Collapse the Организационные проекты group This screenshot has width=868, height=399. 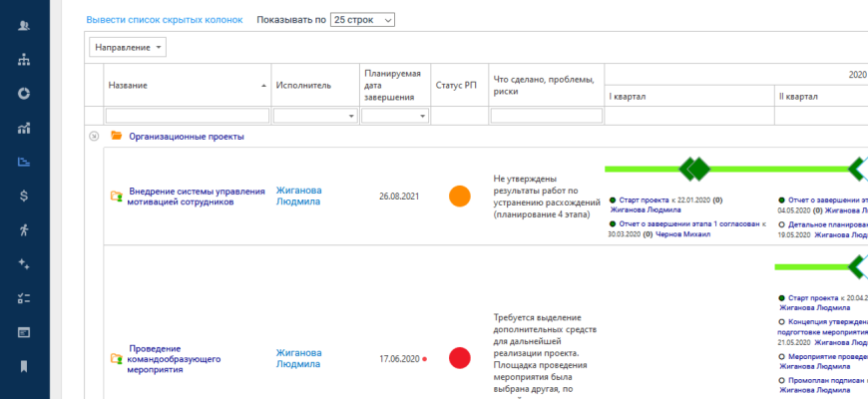[94, 137]
